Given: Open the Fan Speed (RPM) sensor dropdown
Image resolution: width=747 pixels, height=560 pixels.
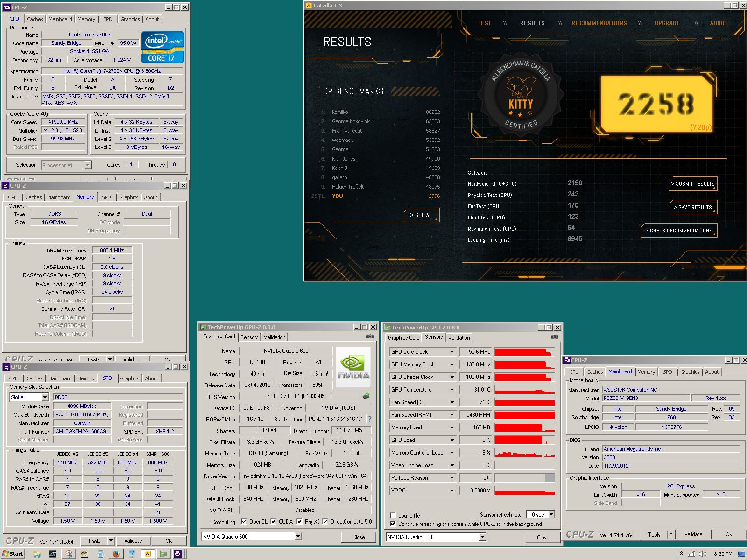Looking at the screenshot, I should tap(452, 415).
